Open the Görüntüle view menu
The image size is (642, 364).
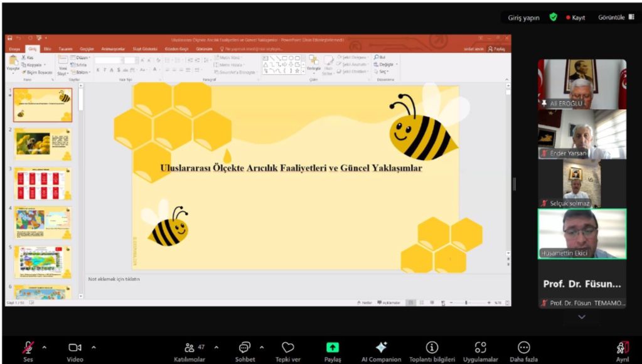point(616,17)
